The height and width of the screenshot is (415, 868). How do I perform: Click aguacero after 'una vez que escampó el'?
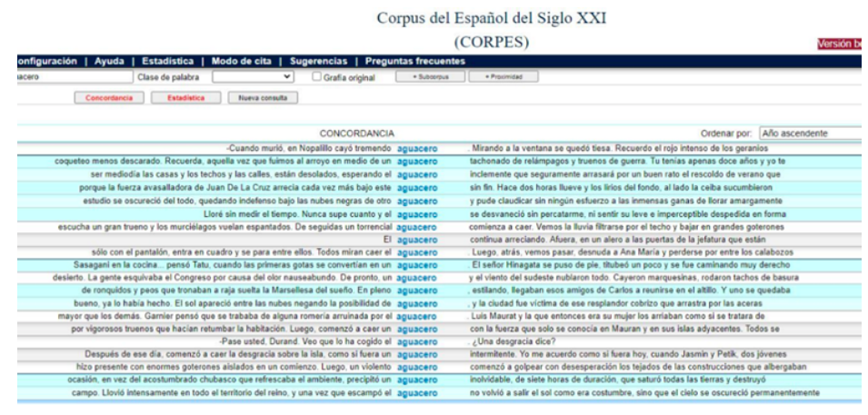tap(417, 393)
